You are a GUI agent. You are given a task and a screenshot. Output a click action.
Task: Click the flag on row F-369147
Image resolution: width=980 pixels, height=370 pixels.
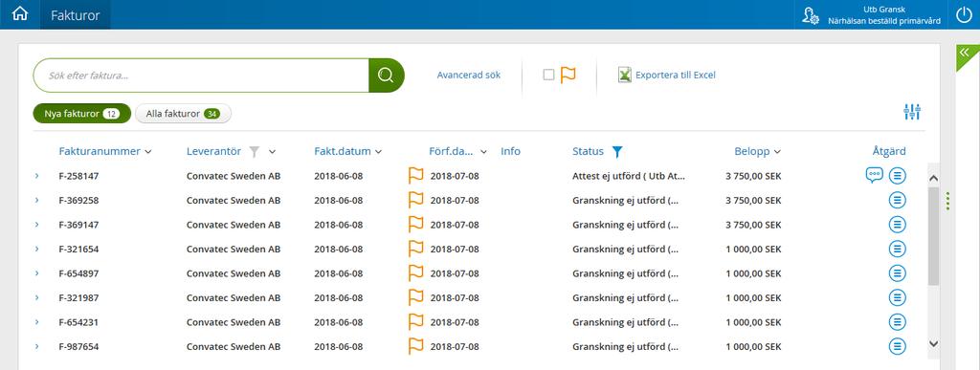coord(415,224)
